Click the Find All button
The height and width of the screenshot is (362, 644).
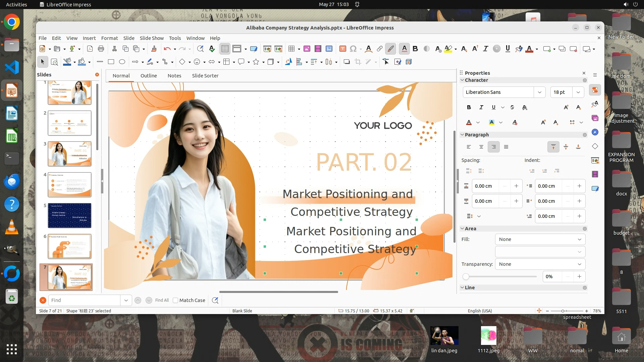[x=162, y=300]
